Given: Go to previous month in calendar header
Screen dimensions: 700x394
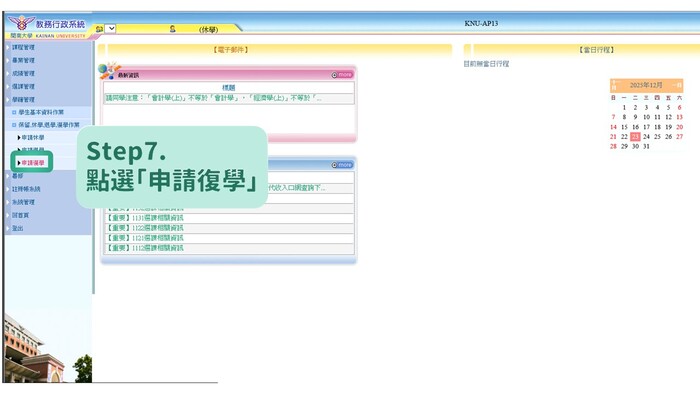Looking at the screenshot, I should coord(614,85).
